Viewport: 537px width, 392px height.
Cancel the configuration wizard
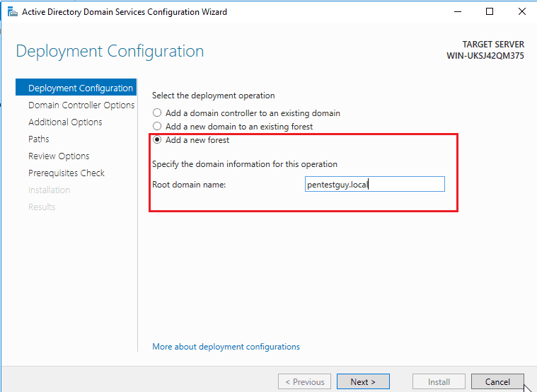coord(497,381)
